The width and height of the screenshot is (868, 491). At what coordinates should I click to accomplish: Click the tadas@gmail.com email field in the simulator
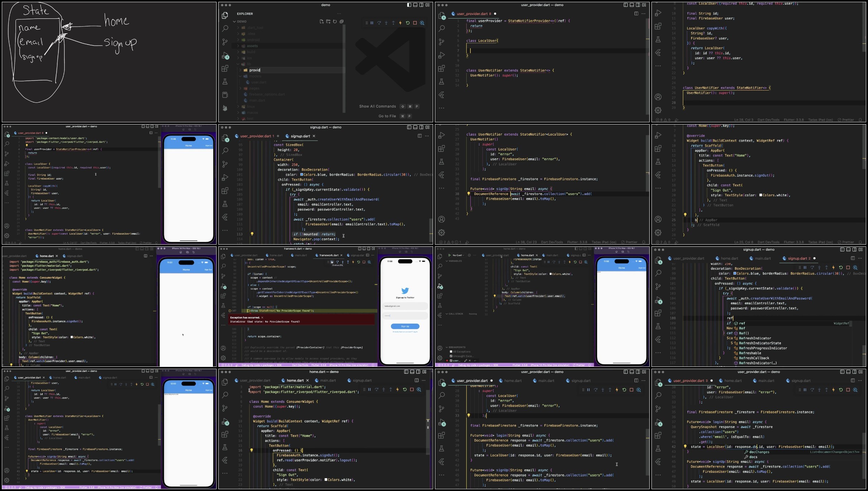(x=405, y=306)
